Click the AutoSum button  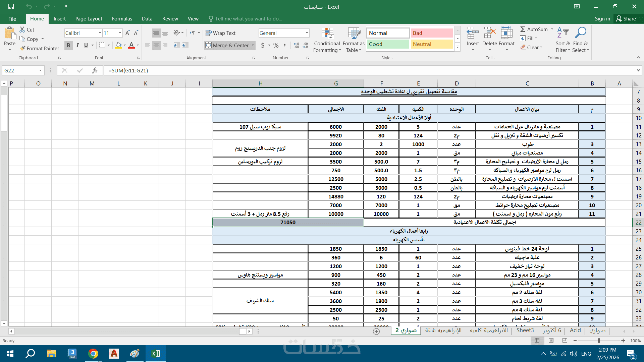[534, 29]
